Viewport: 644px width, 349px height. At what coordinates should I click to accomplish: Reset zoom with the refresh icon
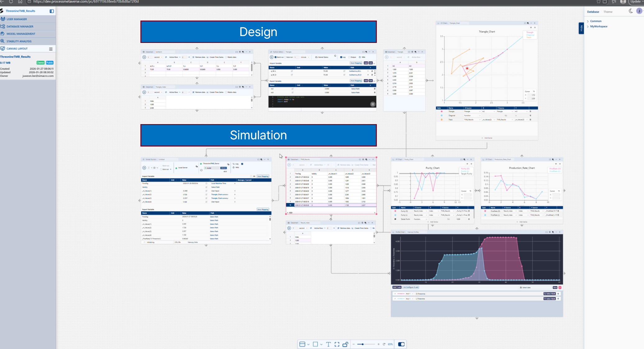384,344
